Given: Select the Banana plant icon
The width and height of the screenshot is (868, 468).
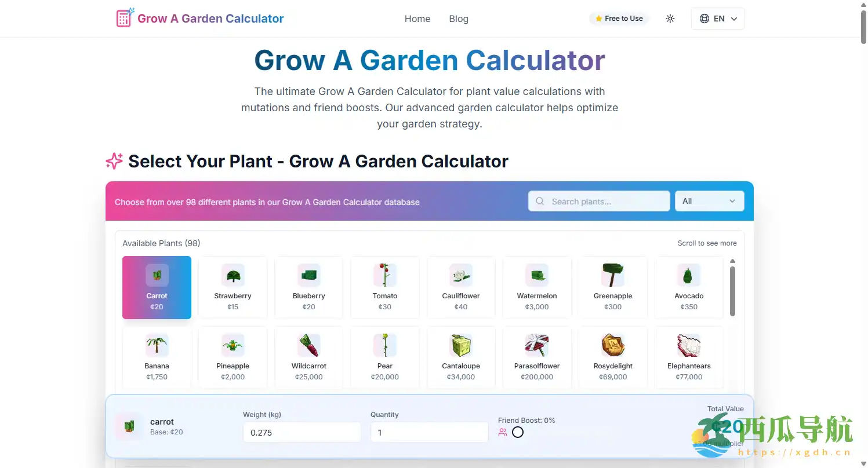Looking at the screenshot, I should pyautogui.click(x=157, y=346).
